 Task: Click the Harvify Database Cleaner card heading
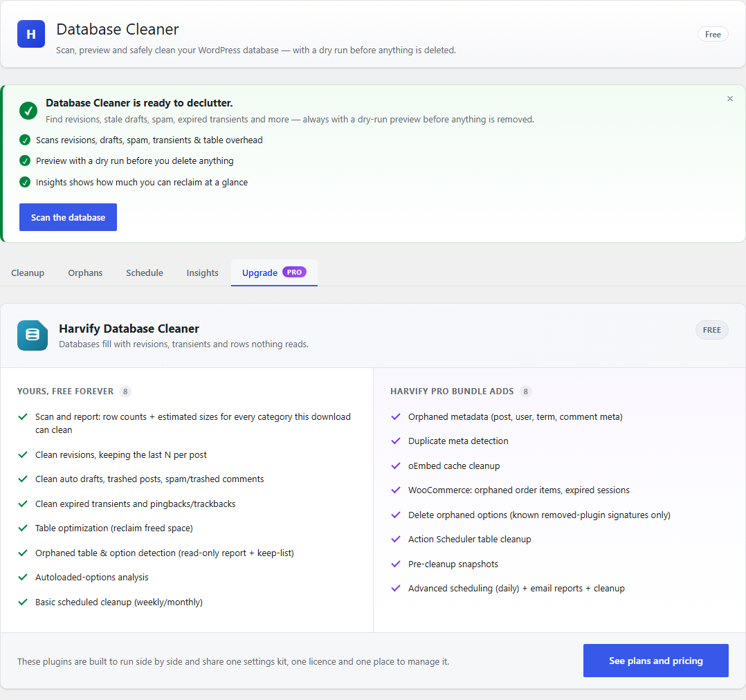[x=129, y=329]
